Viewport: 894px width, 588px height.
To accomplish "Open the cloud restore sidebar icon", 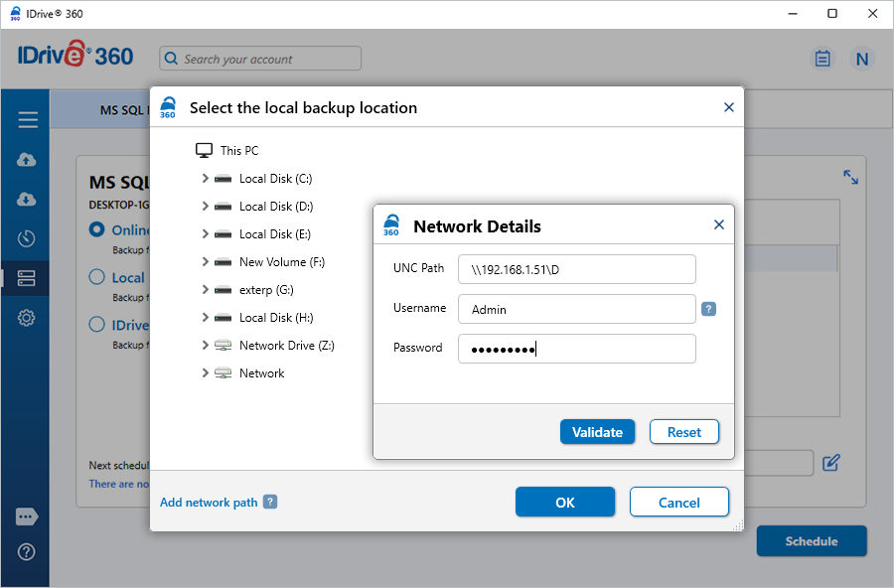I will (x=27, y=200).
